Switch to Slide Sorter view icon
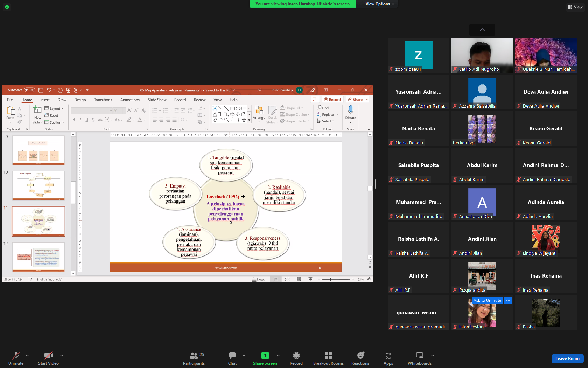The height and width of the screenshot is (368, 588). (x=287, y=279)
